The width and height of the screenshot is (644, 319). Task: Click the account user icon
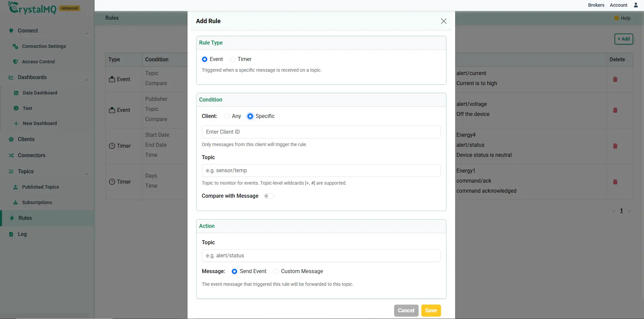[636, 5]
